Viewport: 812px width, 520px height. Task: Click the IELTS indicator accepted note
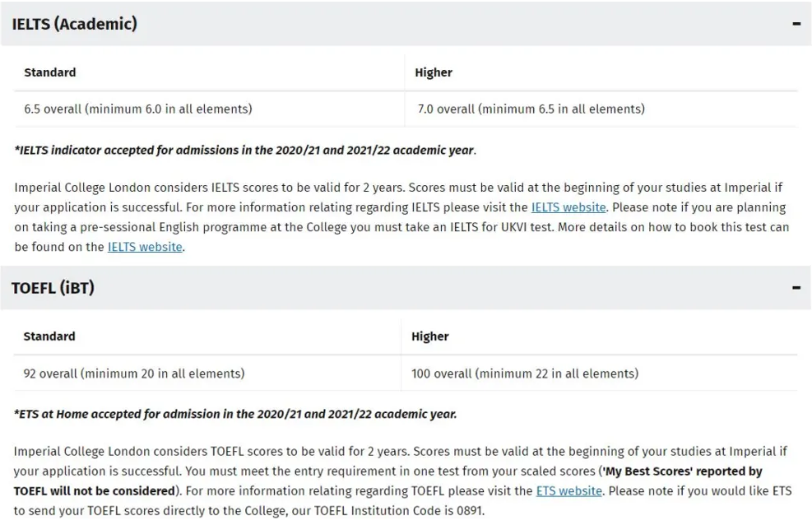click(245, 151)
